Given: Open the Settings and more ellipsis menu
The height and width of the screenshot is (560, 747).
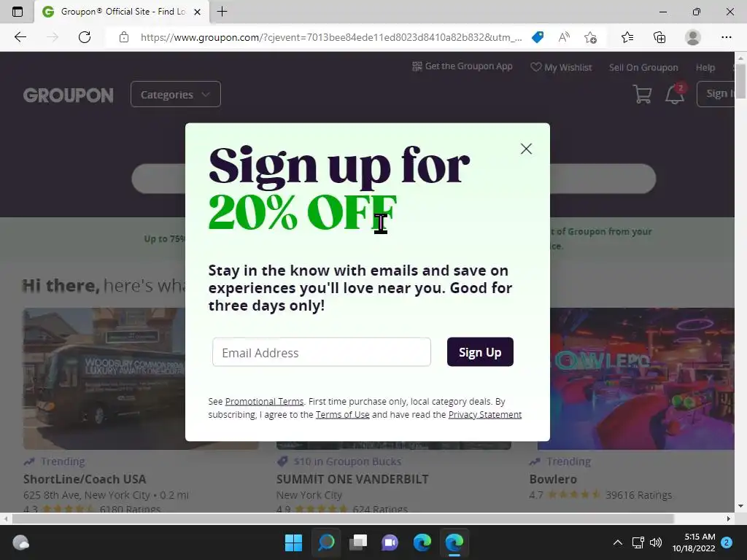Looking at the screenshot, I should 726,37.
